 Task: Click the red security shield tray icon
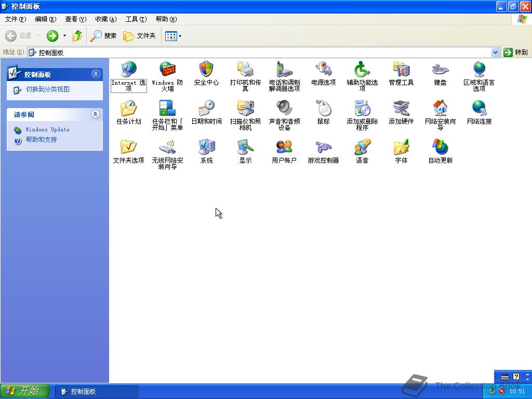coord(501,392)
